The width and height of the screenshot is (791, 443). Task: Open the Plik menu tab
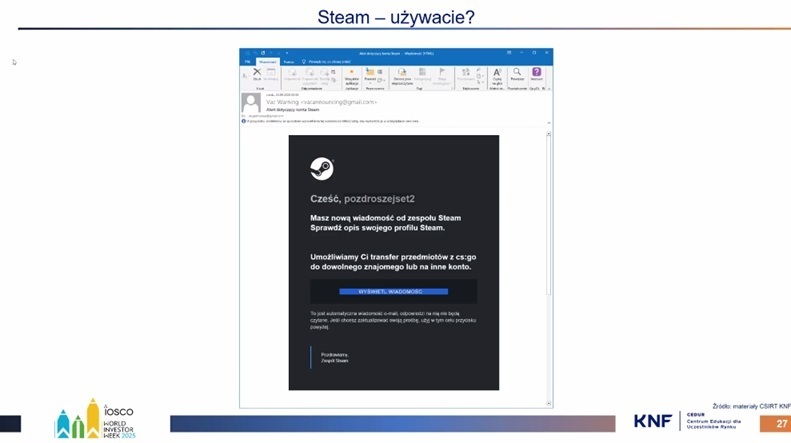pos(246,61)
